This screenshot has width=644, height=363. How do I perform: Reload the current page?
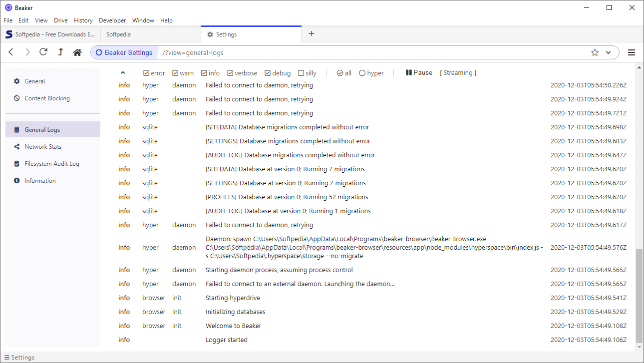(43, 52)
